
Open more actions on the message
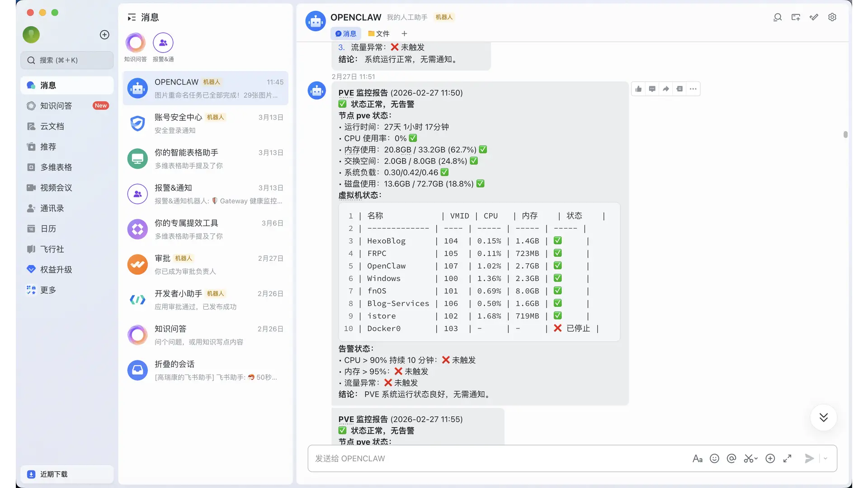pyautogui.click(x=693, y=89)
